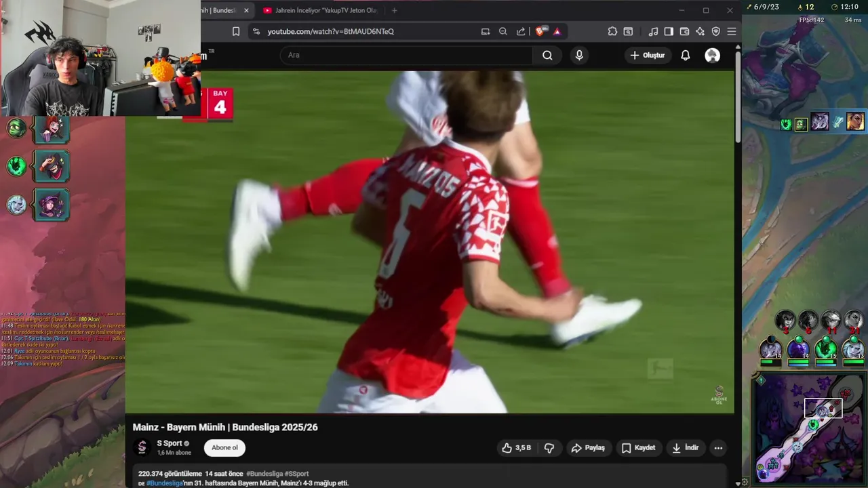Click inside the YouTube 'Ara' search field
The image size is (868, 488).
pyautogui.click(x=407, y=55)
